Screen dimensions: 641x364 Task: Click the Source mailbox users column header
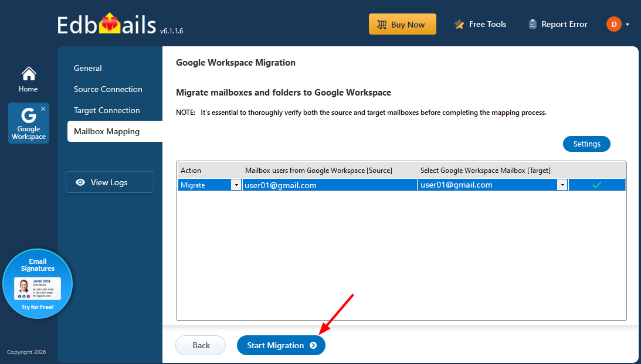318,171
